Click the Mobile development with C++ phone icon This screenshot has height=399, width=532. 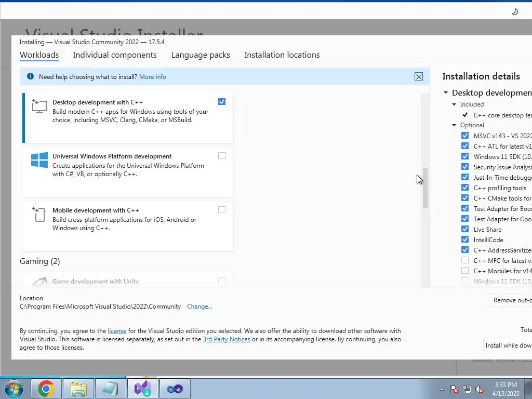pyautogui.click(x=38, y=215)
